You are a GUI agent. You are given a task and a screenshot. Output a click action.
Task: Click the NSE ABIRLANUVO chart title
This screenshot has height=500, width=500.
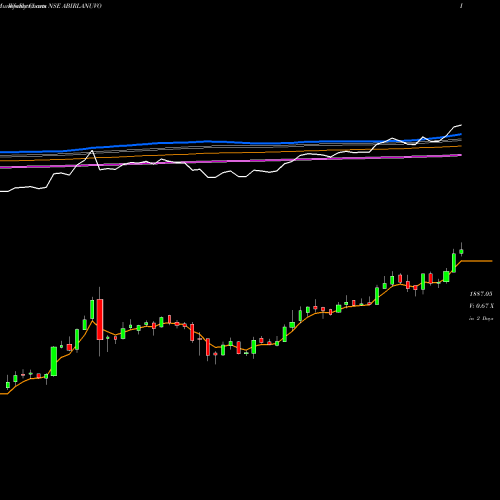coord(75,6)
